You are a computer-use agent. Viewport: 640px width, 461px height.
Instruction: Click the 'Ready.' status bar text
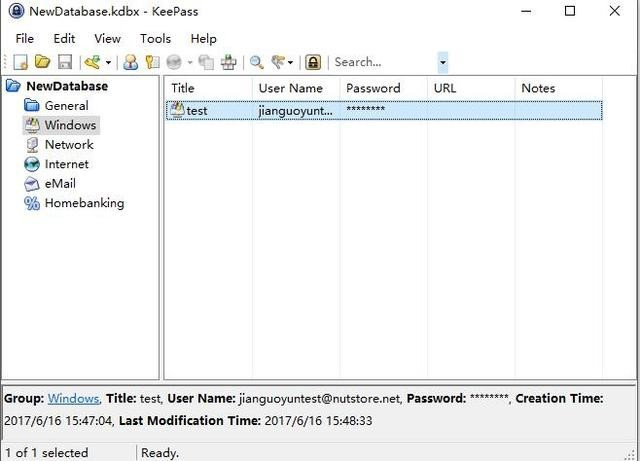pyautogui.click(x=160, y=452)
